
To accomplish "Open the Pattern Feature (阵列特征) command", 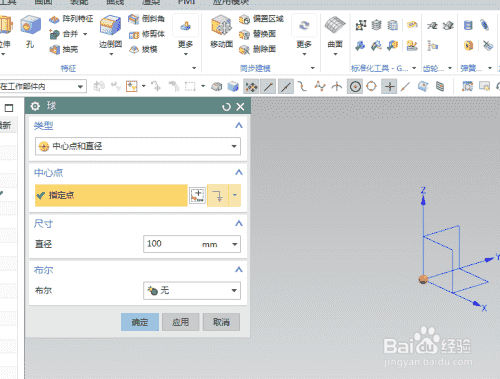I will (x=71, y=19).
